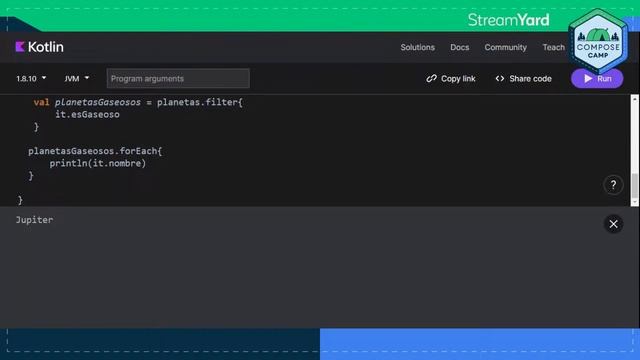Screen dimensions: 640x360
Task: Click the 'println(it.nombre)' code line
Action: 98,163
